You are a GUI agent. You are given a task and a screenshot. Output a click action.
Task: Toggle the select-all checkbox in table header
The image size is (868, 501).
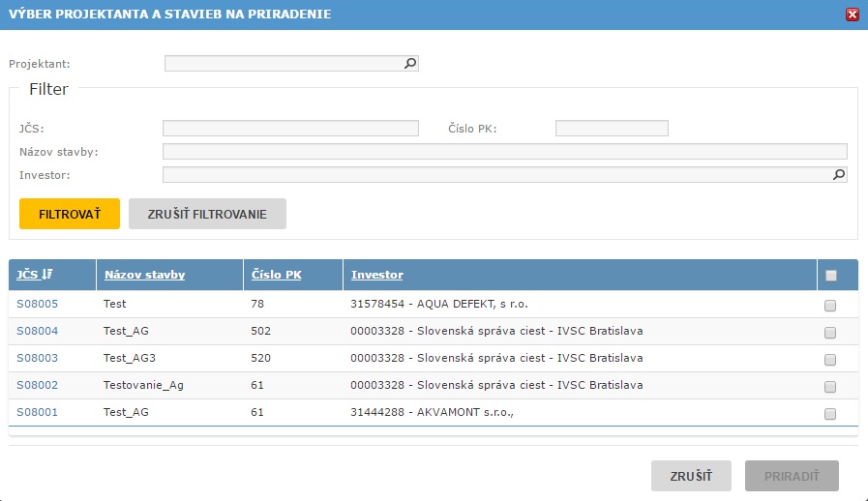click(x=830, y=276)
